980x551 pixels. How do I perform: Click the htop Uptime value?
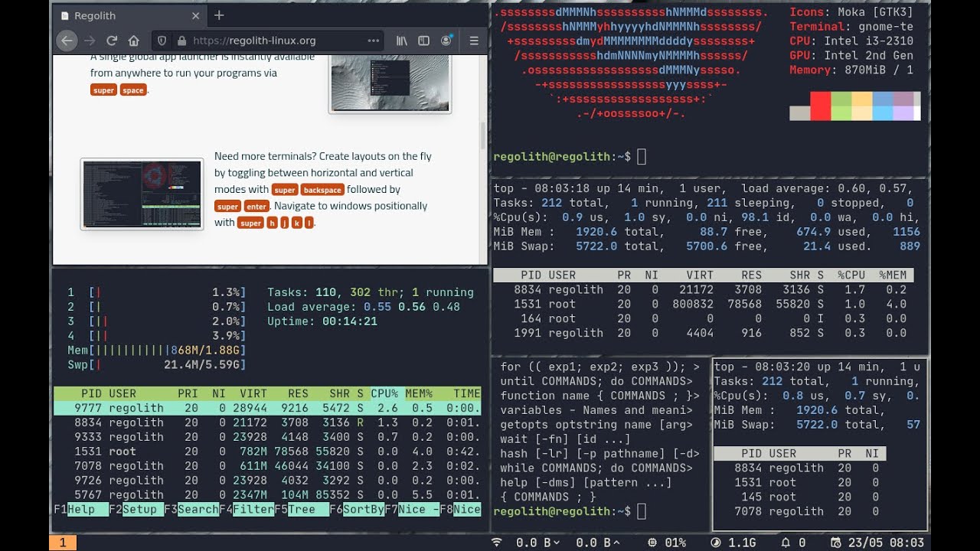pyautogui.click(x=349, y=321)
